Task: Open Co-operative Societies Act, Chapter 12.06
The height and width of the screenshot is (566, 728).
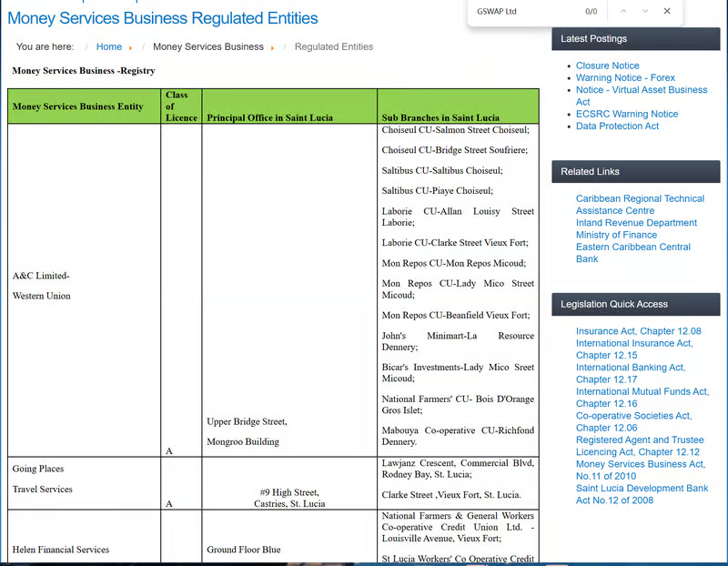Action: click(x=633, y=416)
